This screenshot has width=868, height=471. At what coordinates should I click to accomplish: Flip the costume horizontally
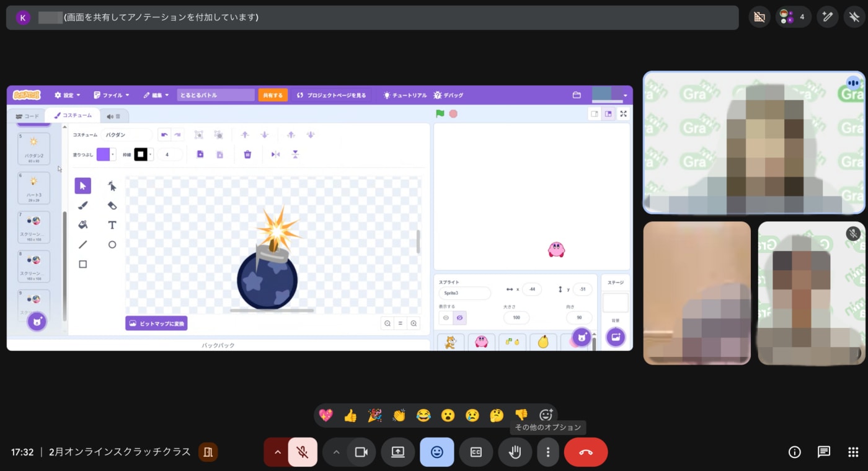pyautogui.click(x=275, y=154)
